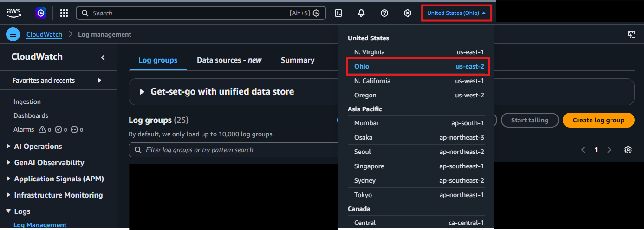The image size is (644, 230).
Task: Expand Get-set-go with unified data store
Action: coord(142,92)
